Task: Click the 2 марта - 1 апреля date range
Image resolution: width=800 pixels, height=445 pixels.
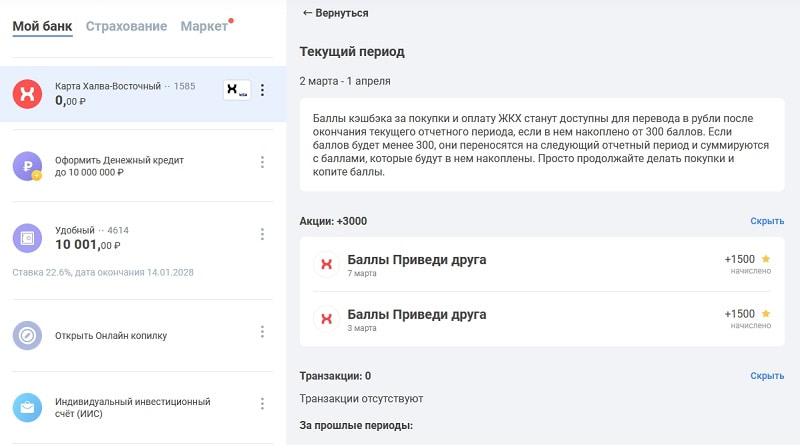Action: (345, 81)
